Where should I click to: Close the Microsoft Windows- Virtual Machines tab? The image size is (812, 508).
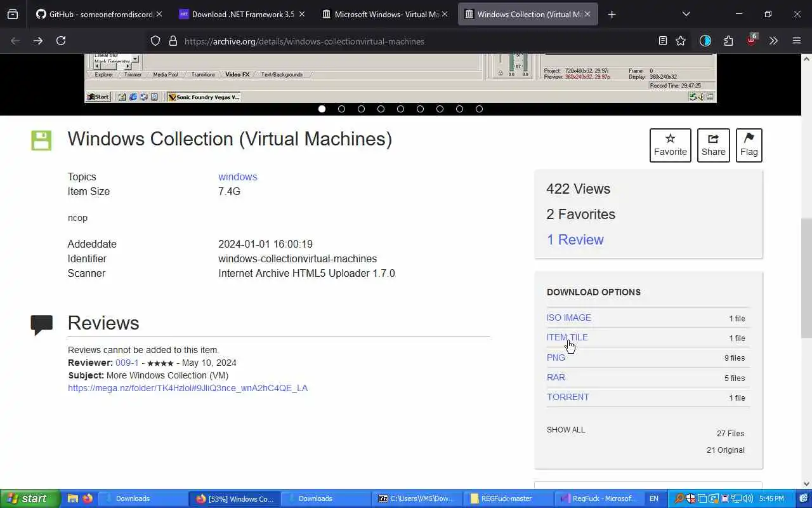point(444,14)
